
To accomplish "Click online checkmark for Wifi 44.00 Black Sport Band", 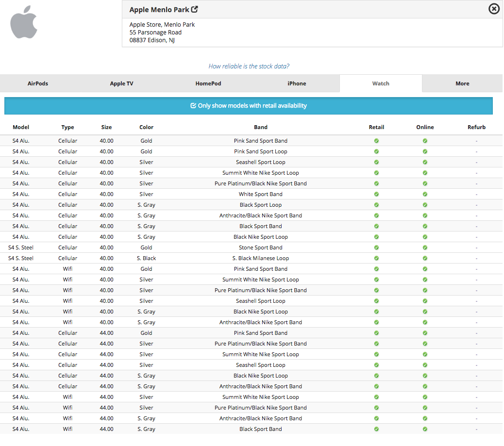I will pyautogui.click(x=425, y=429).
